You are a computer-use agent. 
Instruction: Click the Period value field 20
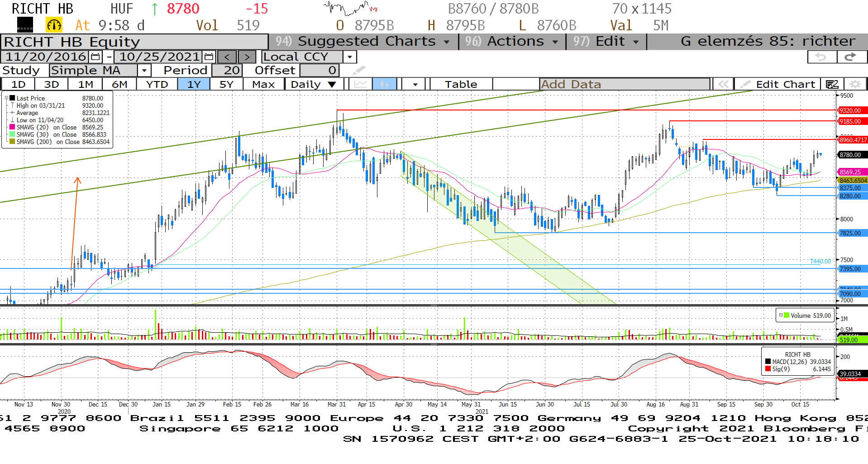(227, 71)
